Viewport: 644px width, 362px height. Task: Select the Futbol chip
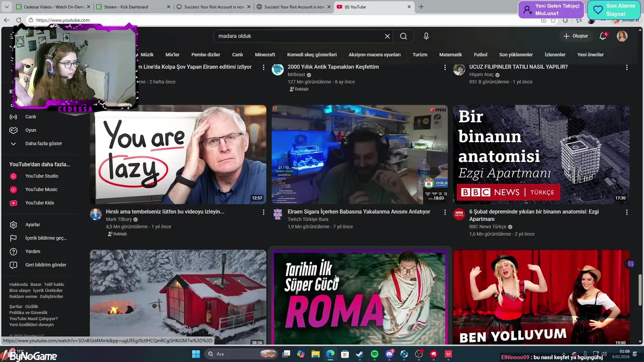pos(480,54)
